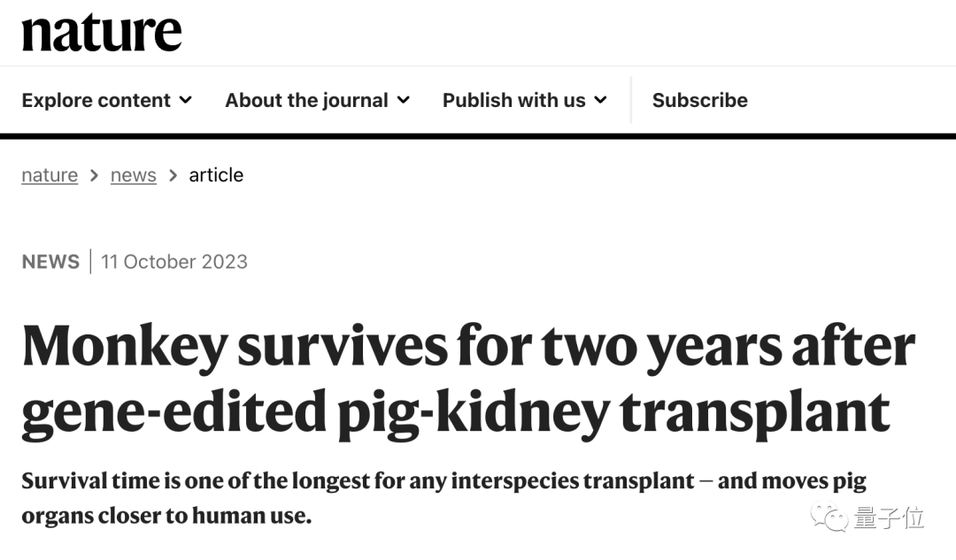Go to the news breadcrumb link

tap(133, 175)
